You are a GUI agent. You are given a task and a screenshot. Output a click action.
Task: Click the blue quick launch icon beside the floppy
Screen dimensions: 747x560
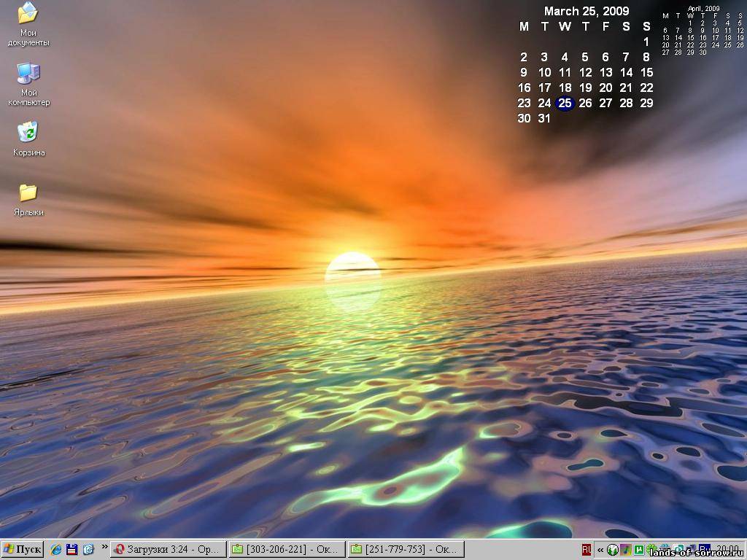(x=88, y=550)
